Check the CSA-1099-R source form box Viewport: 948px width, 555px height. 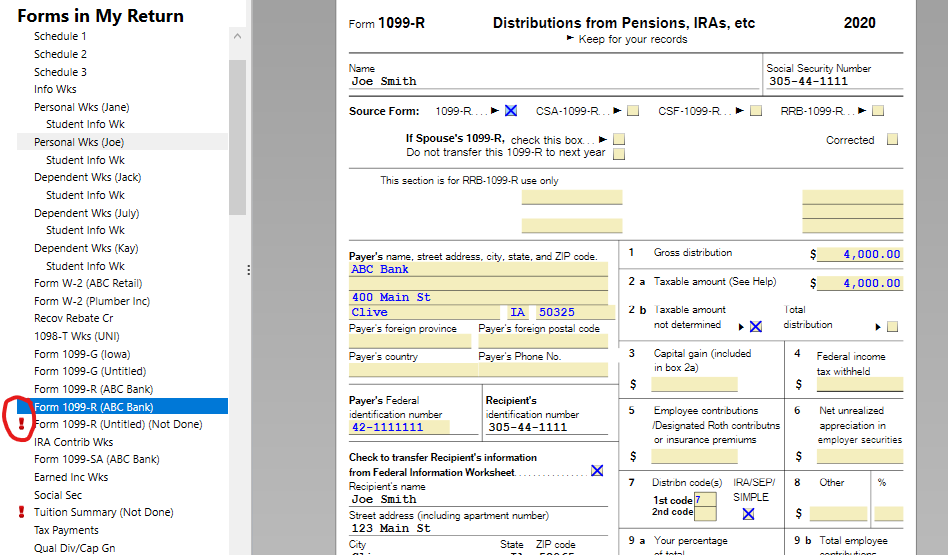pyautogui.click(x=633, y=111)
